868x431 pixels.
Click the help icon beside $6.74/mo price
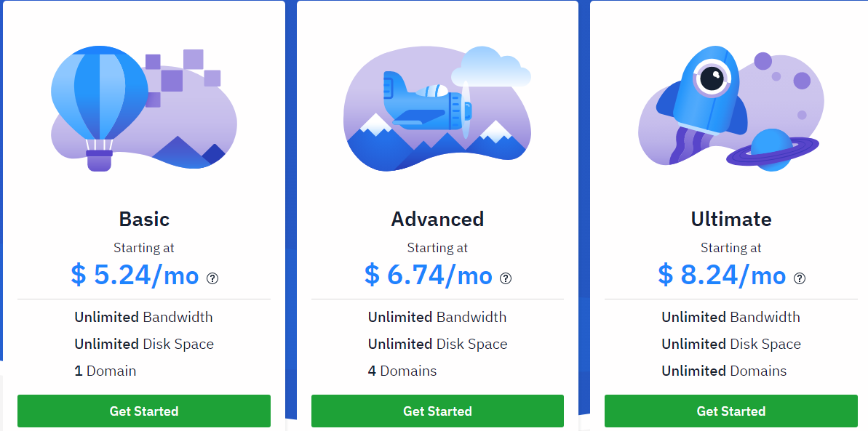[506, 278]
